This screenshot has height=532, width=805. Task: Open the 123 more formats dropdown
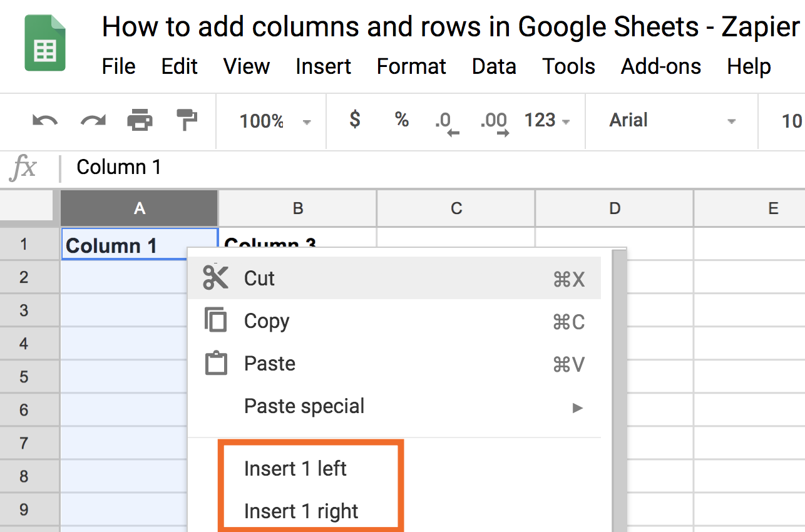pos(547,120)
